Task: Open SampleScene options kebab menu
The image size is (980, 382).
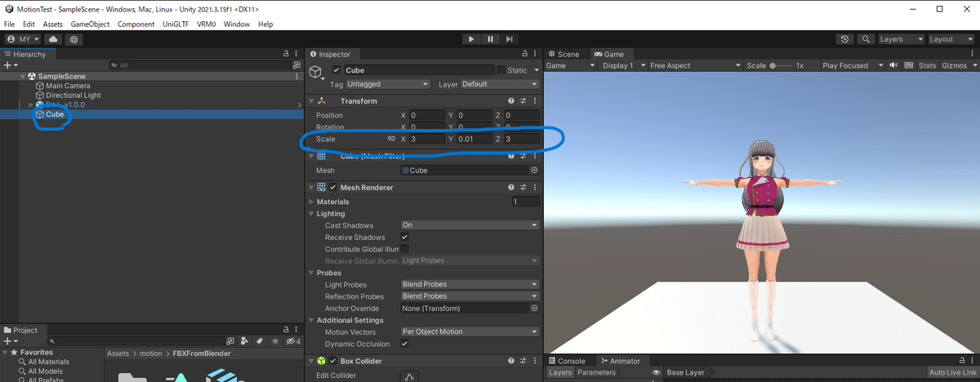Action: pos(296,76)
